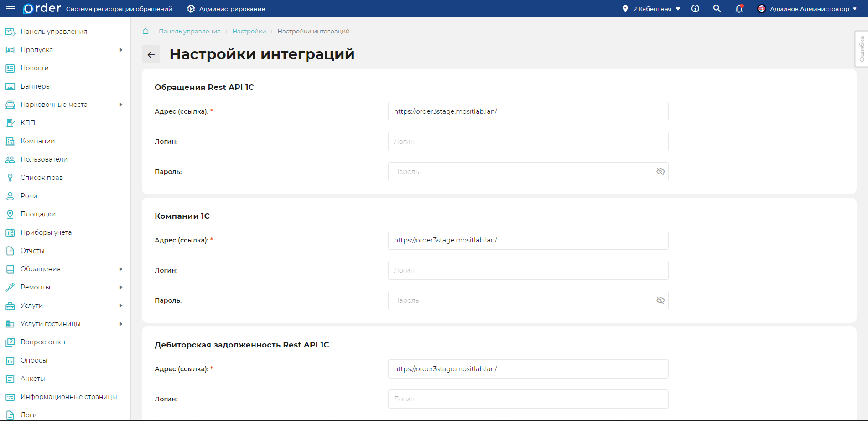Click the back arrow next to page title
The width and height of the screenshot is (868, 421).
click(151, 55)
